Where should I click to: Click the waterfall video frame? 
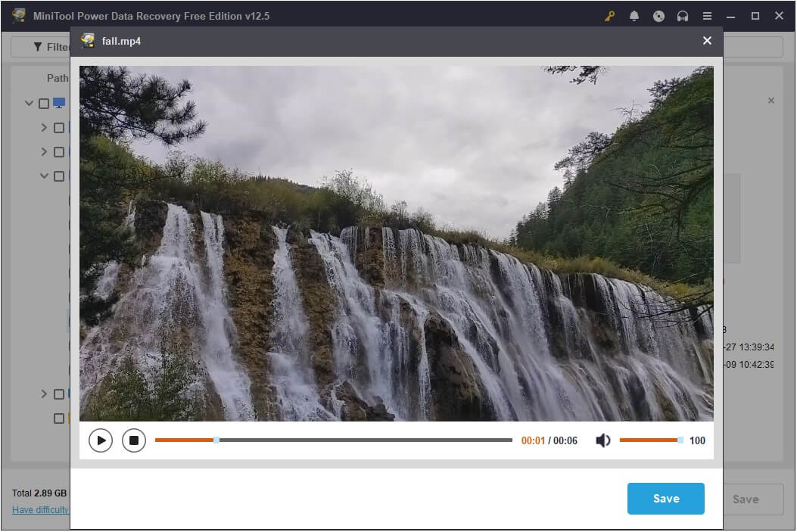pyautogui.click(x=397, y=244)
